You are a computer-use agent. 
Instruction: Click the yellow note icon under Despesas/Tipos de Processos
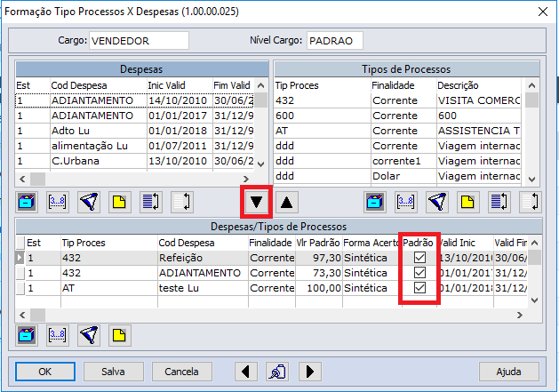pyautogui.click(x=119, y=335)
